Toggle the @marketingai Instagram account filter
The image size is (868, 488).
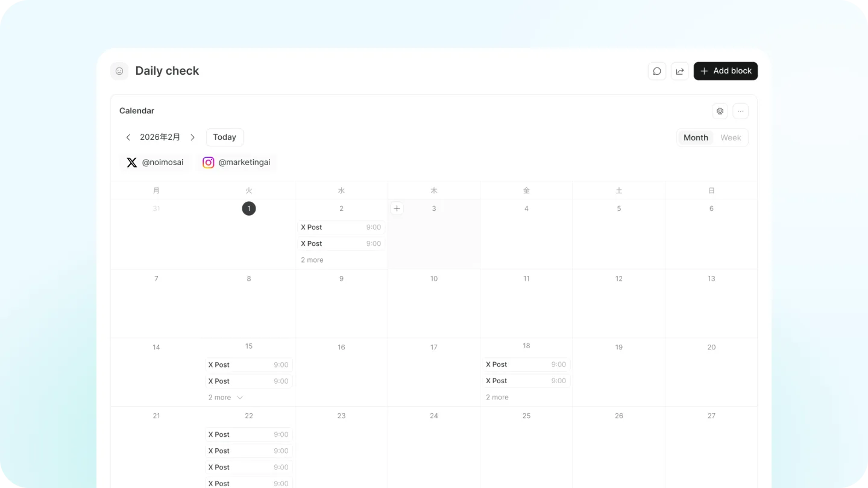[x=236, y=163]
